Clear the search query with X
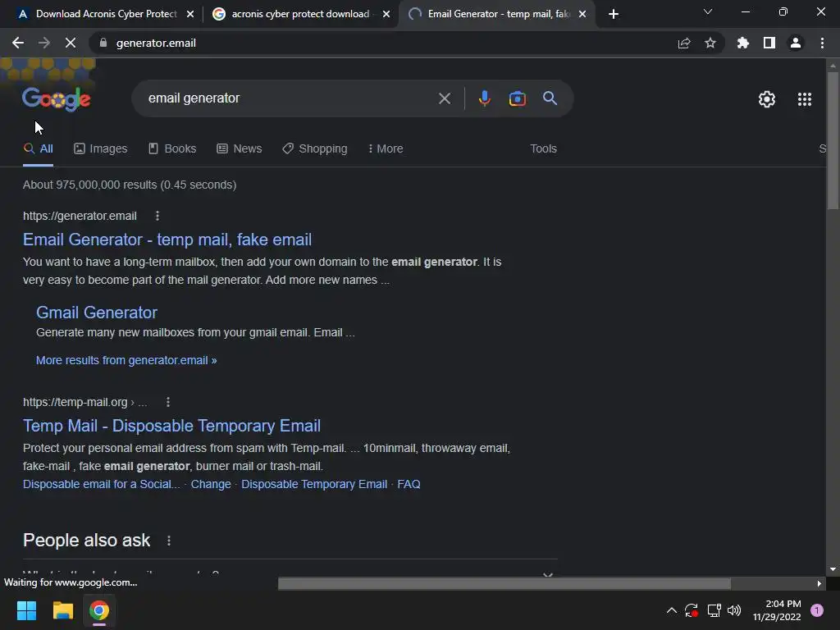Screen dimensions: 840x630 pyautogui.click(x=444, y=98)
